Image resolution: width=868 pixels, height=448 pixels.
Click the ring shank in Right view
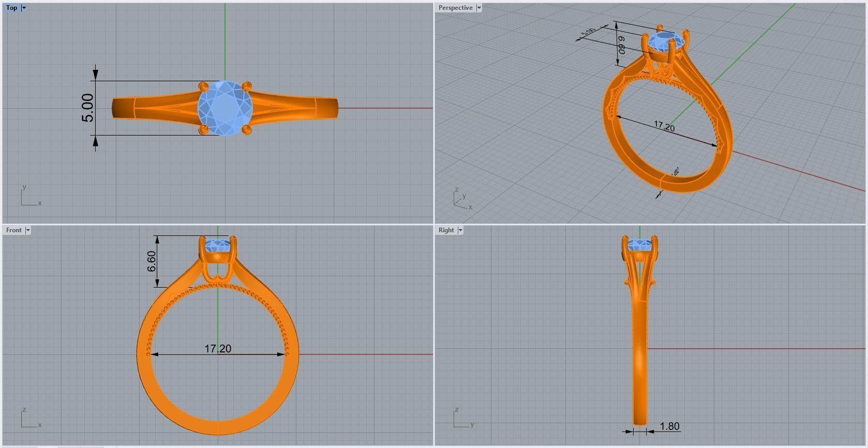click(640, 362)
